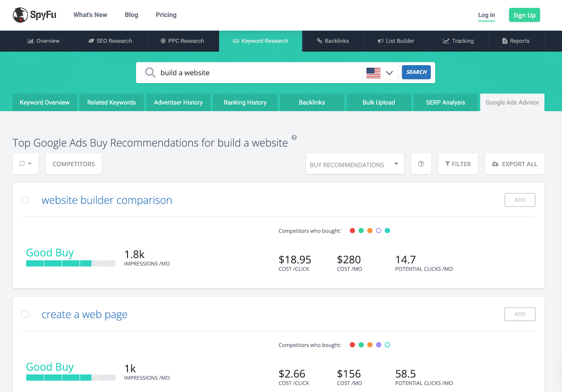The width and height of the screenshot is (562, 392).
Task: Open SEO Research in main navigation
Action: [110, 41]
